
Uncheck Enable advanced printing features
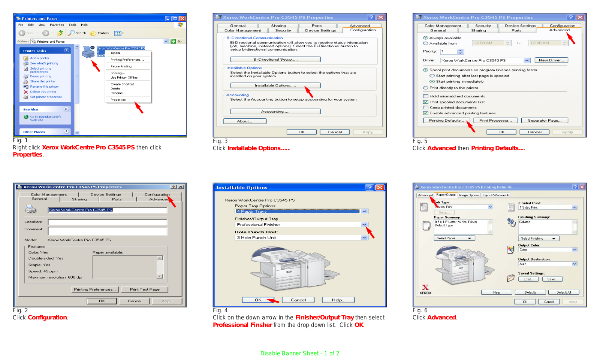coord(425,113)
